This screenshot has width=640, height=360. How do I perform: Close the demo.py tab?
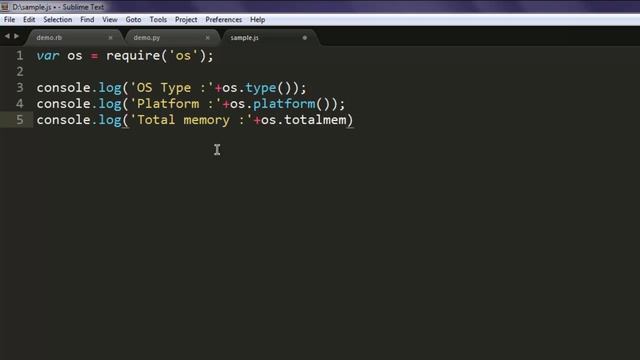tap(207, 38)
